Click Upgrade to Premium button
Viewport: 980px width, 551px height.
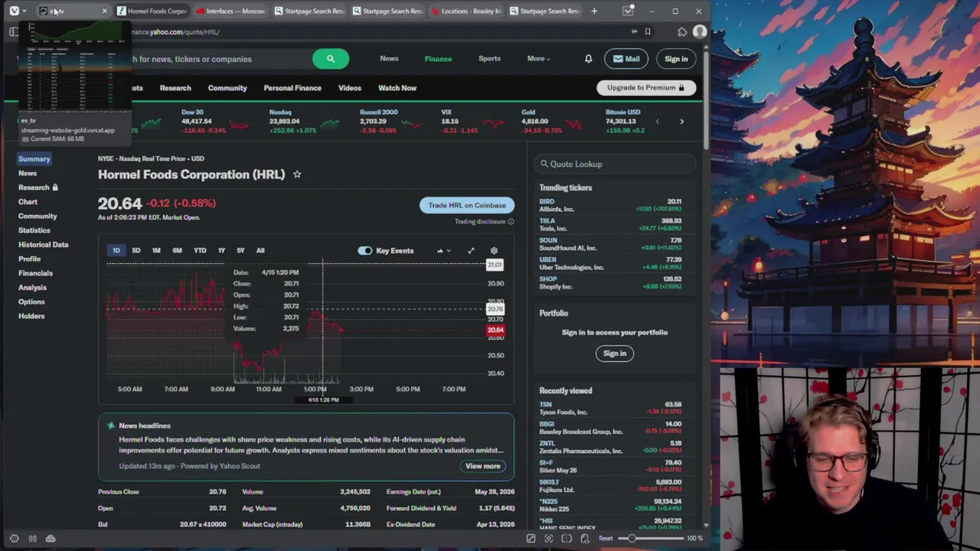click(x=645, y=87)
